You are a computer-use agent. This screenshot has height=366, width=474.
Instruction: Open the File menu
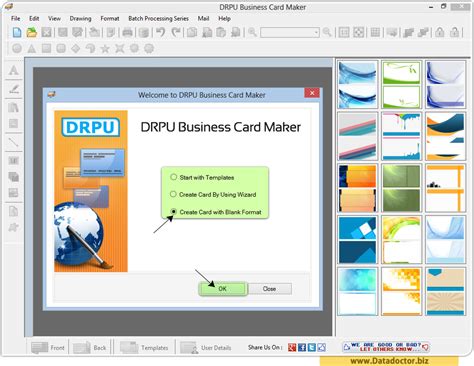tap(15, 18)
